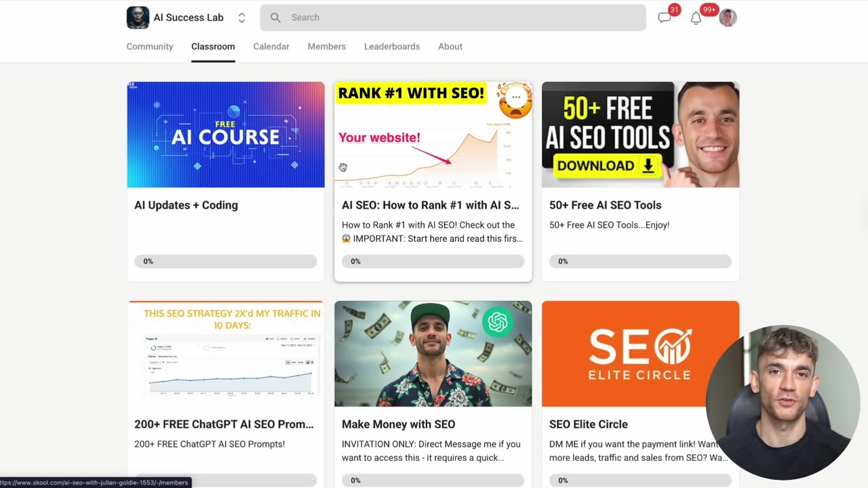Open the 50+ Free AI SEO Tools title

(x=606, y=205)
